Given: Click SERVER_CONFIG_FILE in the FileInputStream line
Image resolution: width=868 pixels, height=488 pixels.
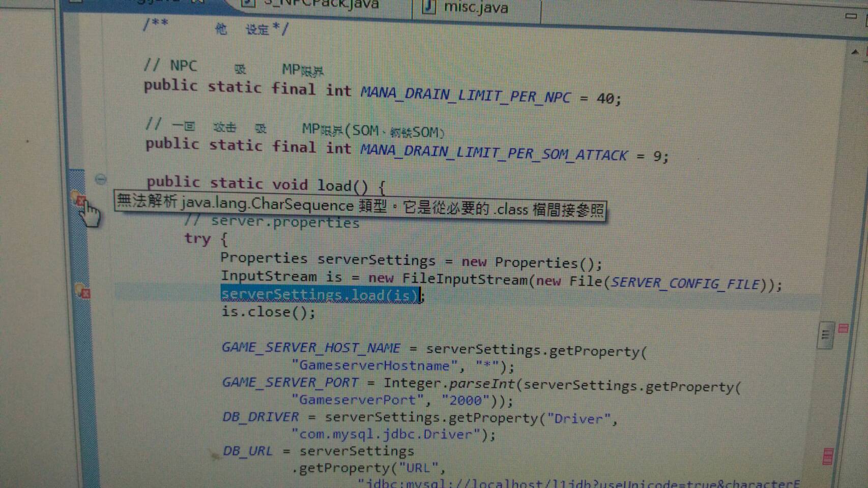Looking at the screenshot, I should [x=685, y=284].
